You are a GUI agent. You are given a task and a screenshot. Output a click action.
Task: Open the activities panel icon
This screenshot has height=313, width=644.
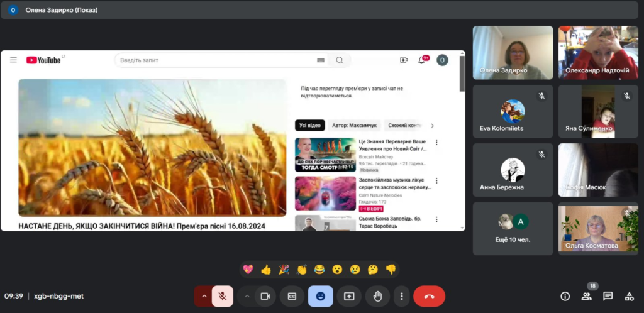tap(629, 296)
